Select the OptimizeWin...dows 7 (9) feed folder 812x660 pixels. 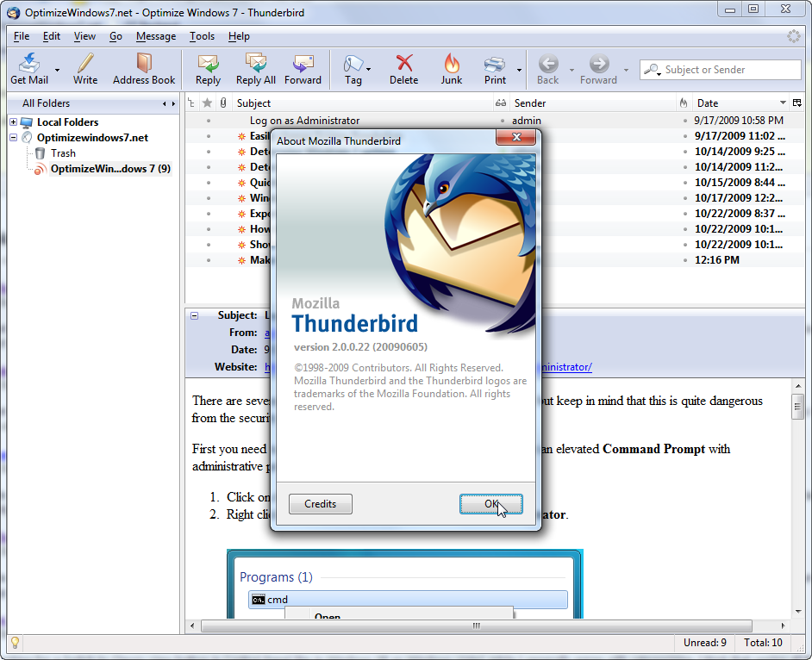pos(110,169)
